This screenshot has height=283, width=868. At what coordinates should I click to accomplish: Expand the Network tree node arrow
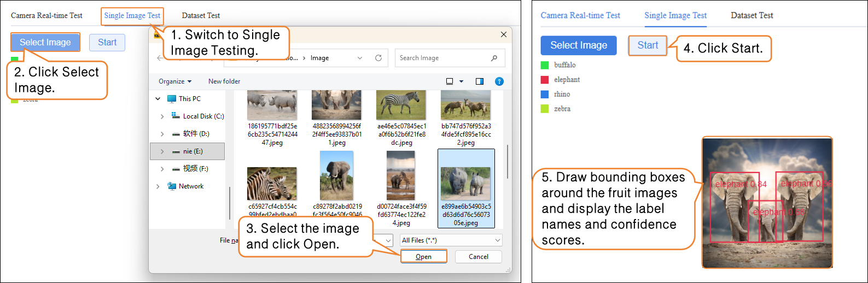(158, 186)
